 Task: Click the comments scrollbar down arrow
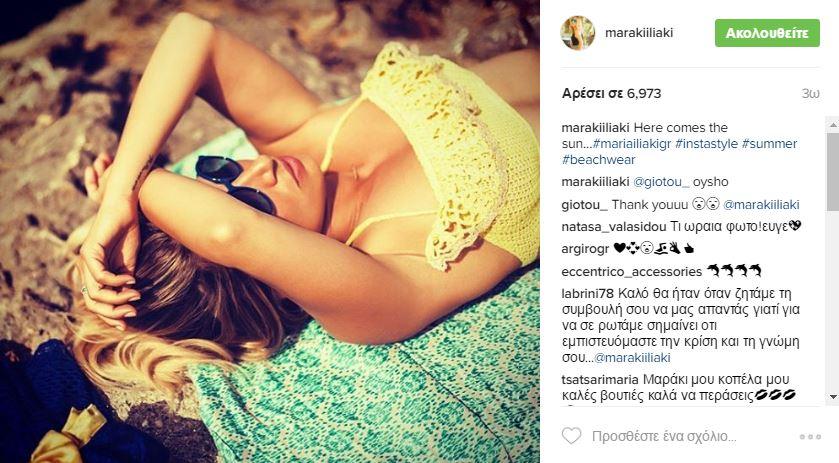pos(833,397)
